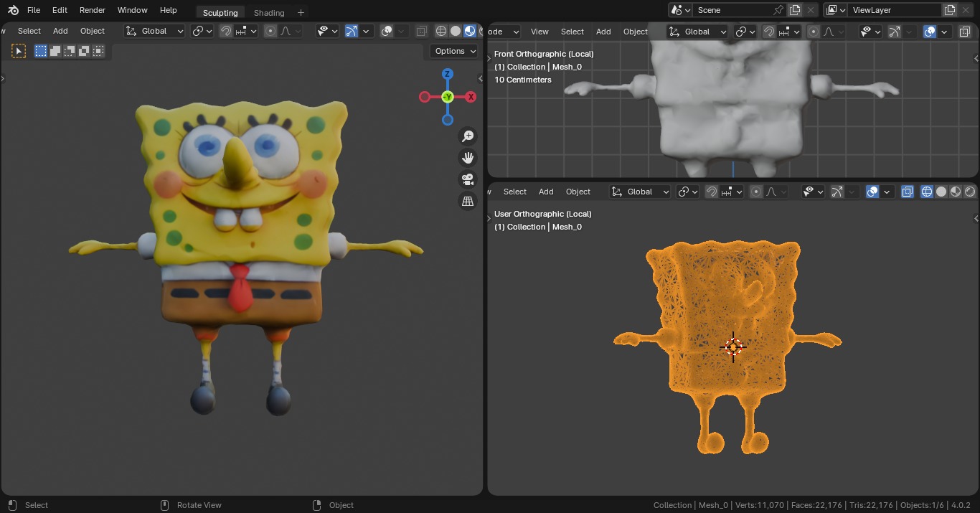Open the Help menu
Screen dimensions: 980x513
(x=169, y=10)
